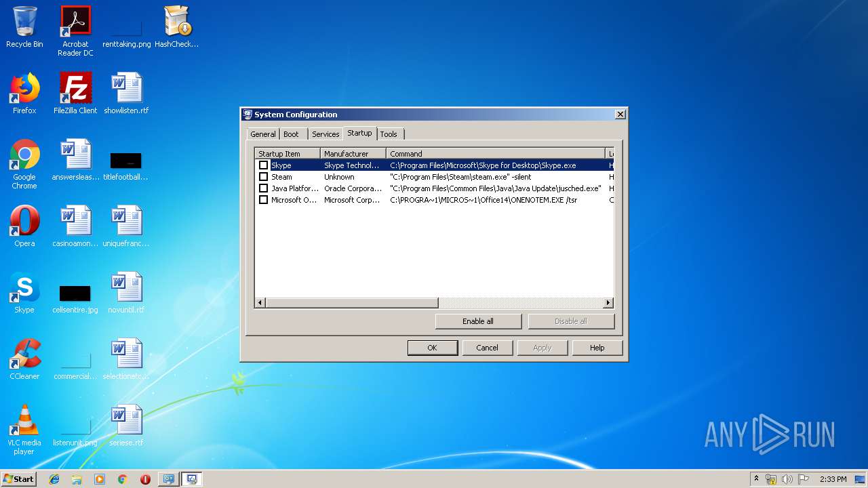Click the Oracle Corpora... manufacturer cell
The image size is (868, 488).
click(x=353, y=188)
